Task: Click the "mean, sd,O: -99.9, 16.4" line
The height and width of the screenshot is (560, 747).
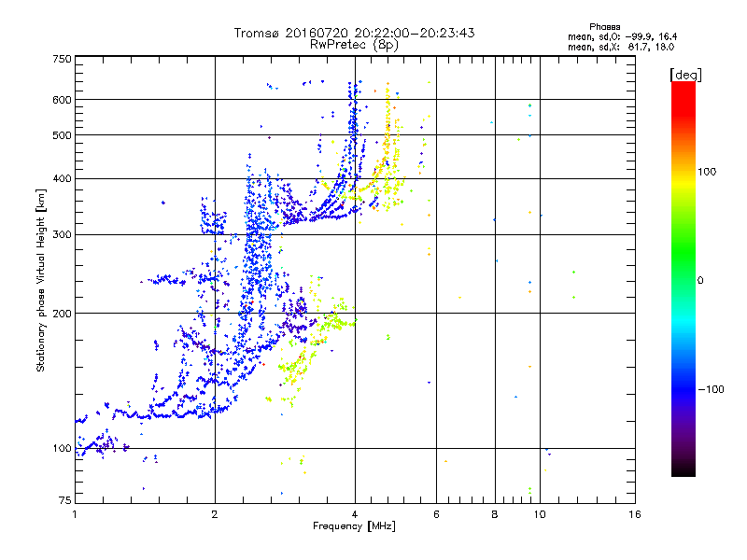Action: [x=622, y=36]
